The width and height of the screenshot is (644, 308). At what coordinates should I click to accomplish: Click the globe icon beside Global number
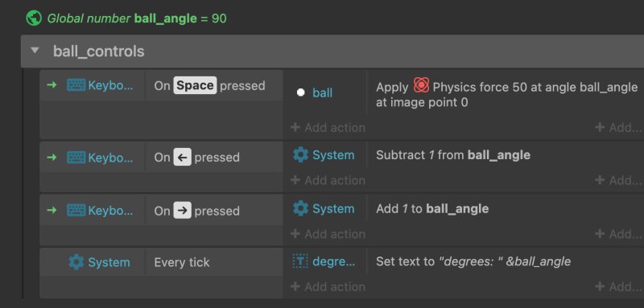pyautogui.click(x=34, y=18)
